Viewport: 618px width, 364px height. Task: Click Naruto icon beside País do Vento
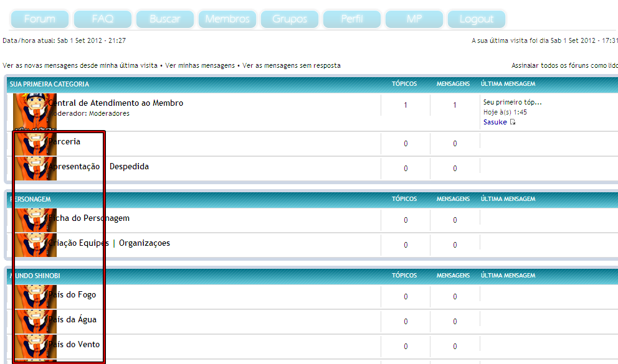pyautogui.click(x=36, y=347)
